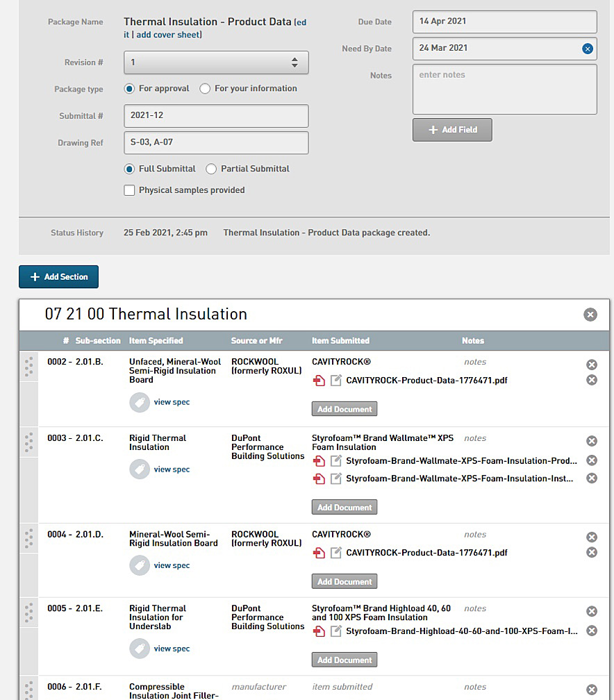Open PDF icon for Highload document

tap(319, 631)
